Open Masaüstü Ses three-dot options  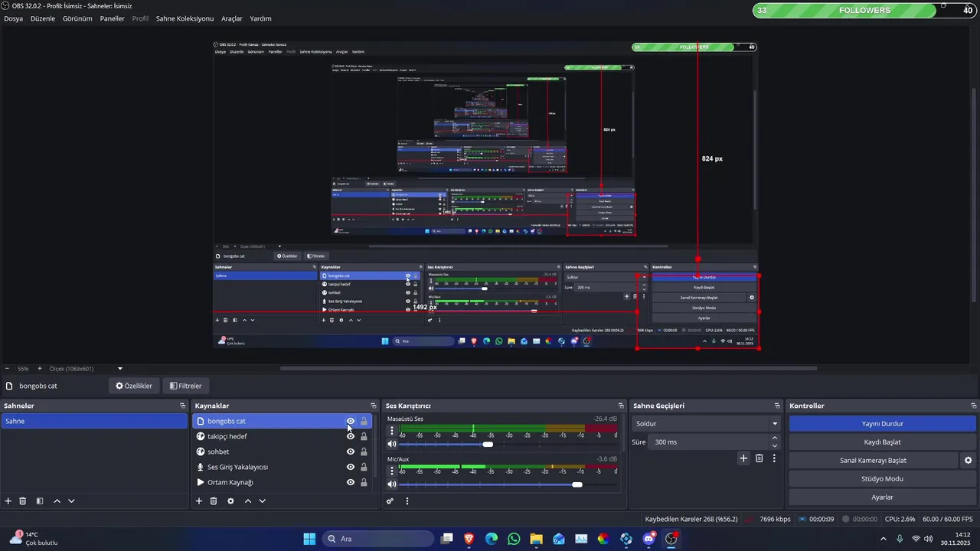pos(392,431)
